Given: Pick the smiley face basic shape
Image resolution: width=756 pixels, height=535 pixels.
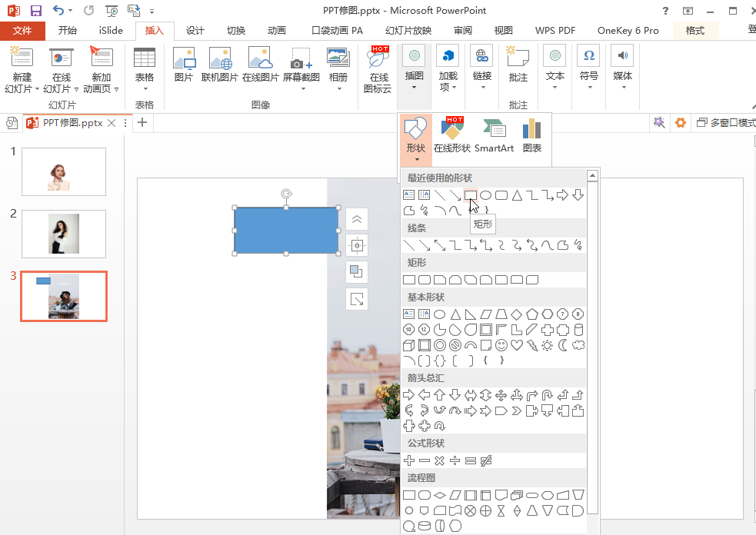Looking at the screenshot, I should 501,345.
